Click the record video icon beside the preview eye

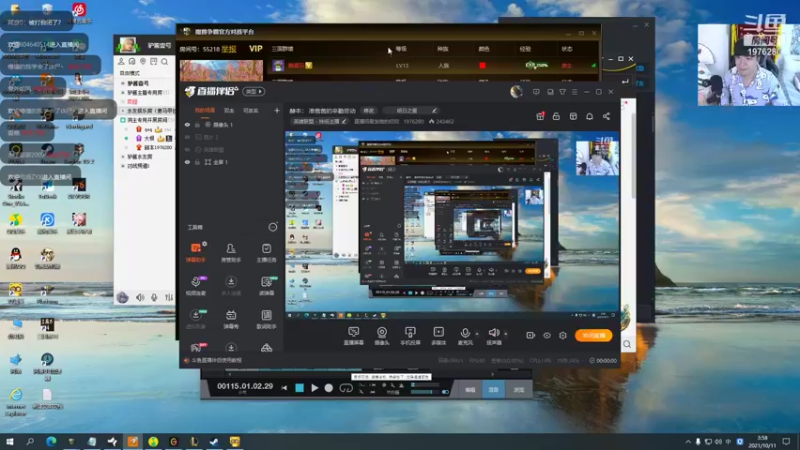coord(531,335)
